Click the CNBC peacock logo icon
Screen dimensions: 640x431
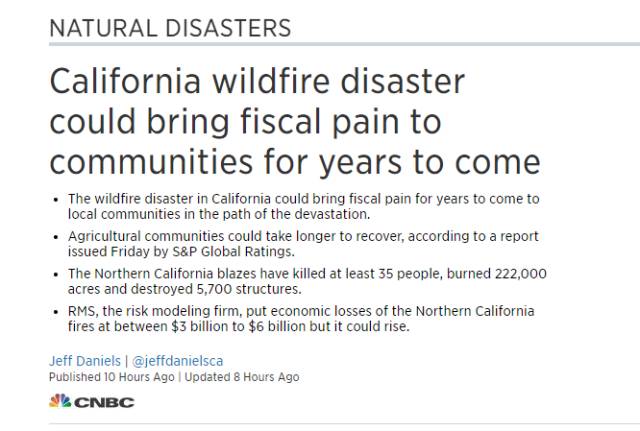59,402
